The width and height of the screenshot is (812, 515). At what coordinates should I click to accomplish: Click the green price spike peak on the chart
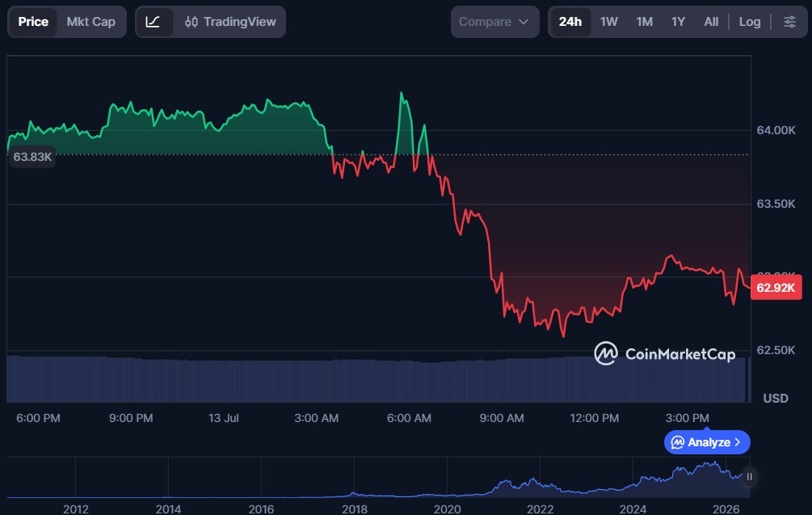pyautogui.click(x=402, y=94)
